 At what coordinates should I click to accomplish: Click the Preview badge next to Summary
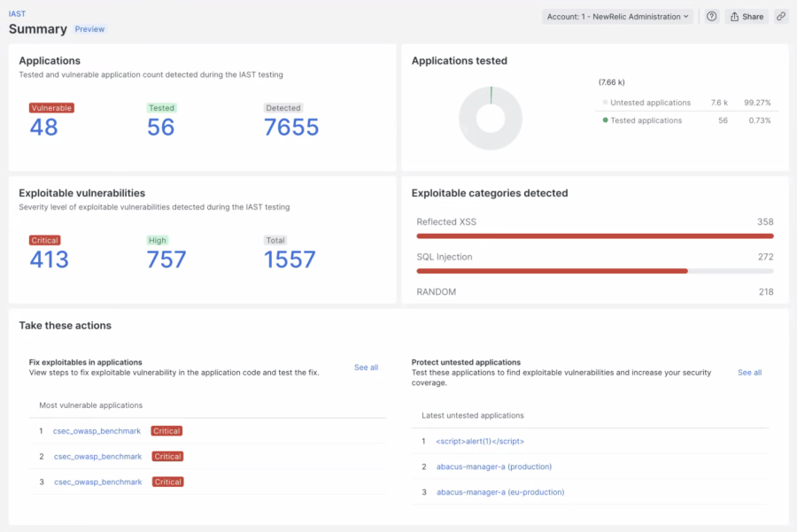89,29
